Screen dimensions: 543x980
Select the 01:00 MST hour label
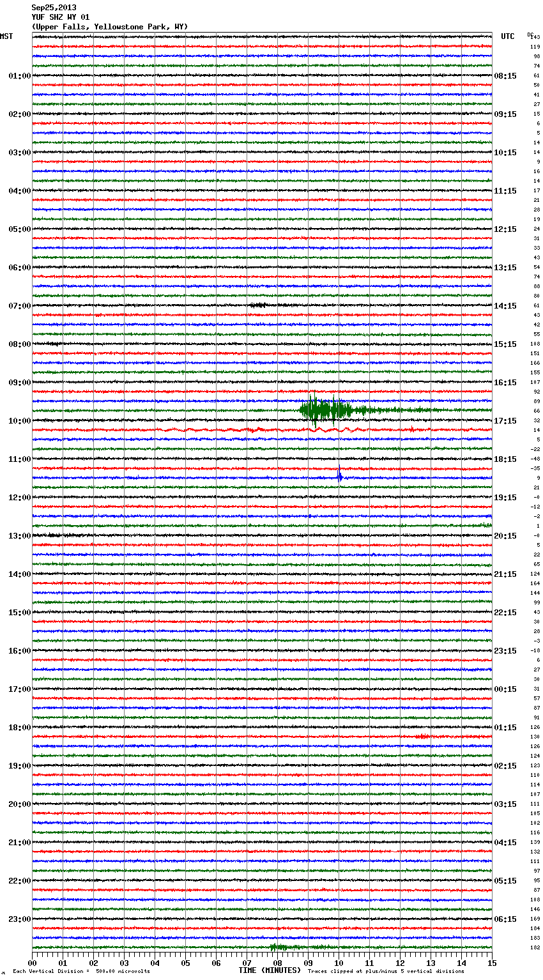(20, 76)
